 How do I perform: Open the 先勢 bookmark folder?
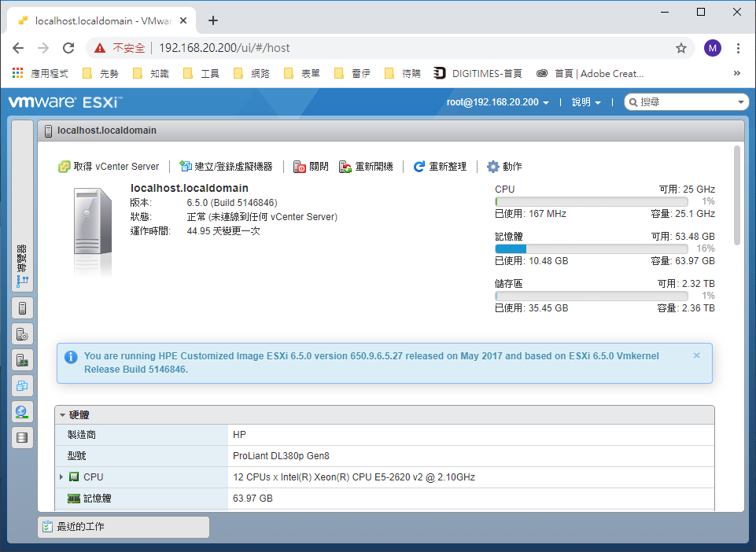(100, 73)
